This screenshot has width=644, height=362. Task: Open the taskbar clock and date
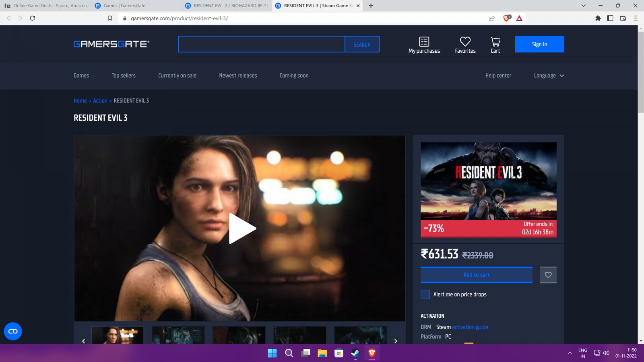pos(626,353)
